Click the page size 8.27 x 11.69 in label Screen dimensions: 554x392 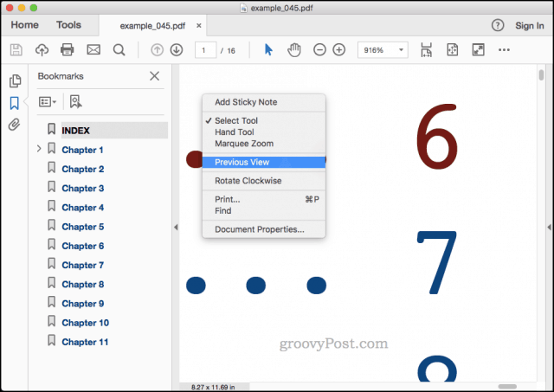coord(213,387)
